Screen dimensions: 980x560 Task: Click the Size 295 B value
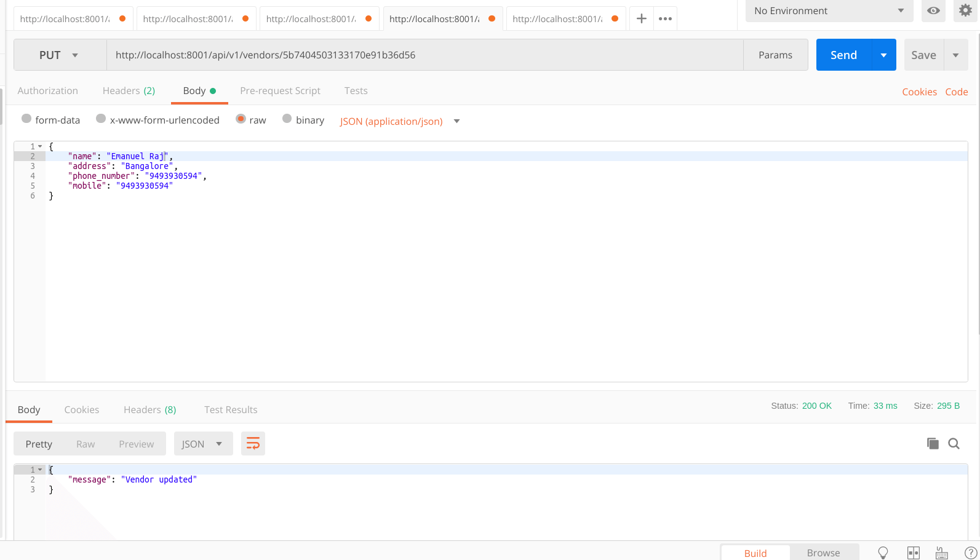948,406
